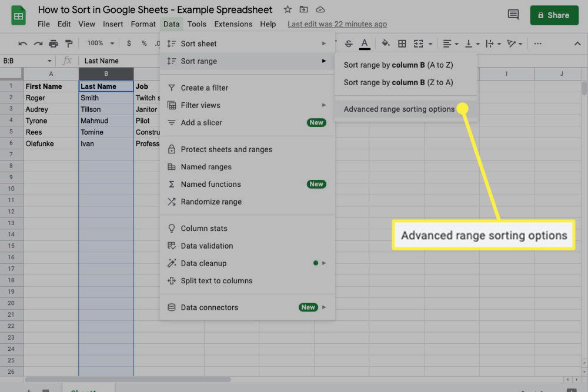Open the File menu
This screenshot has width=588, height=392.
(44, 24)
